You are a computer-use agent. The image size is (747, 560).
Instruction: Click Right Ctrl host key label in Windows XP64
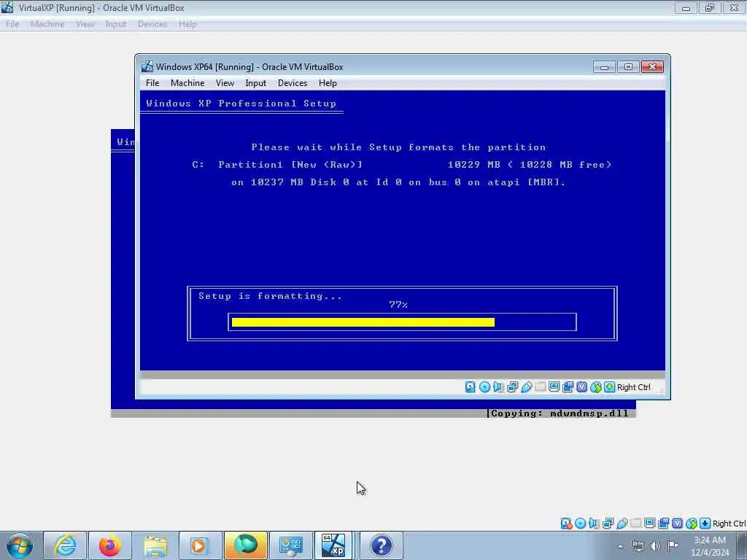tap(634, 387)
